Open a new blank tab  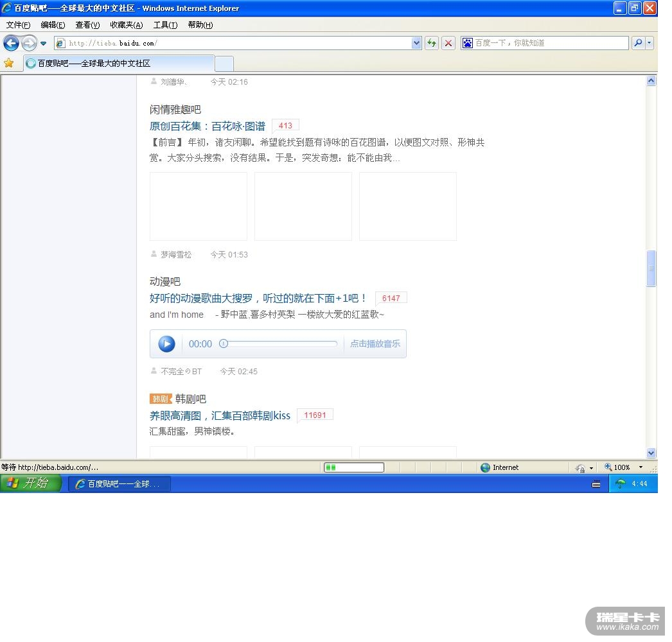point(224,64)
